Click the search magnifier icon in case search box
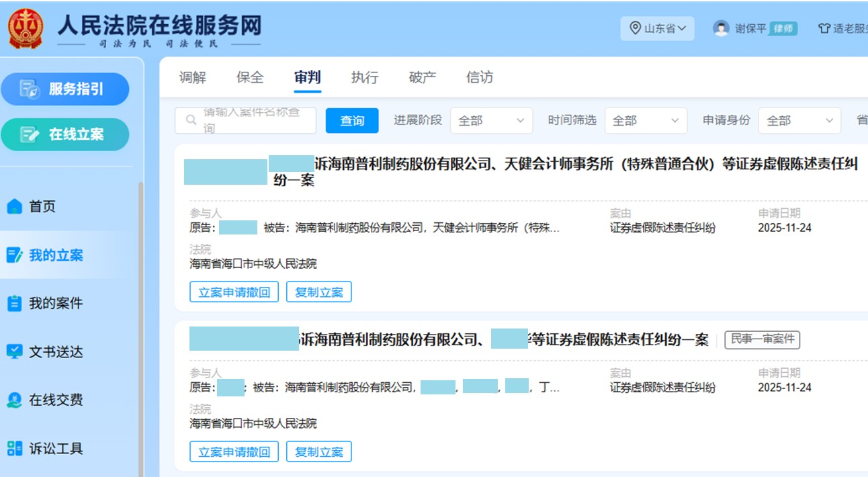This screenshot has width=868, height=477. tap(191, 120)
